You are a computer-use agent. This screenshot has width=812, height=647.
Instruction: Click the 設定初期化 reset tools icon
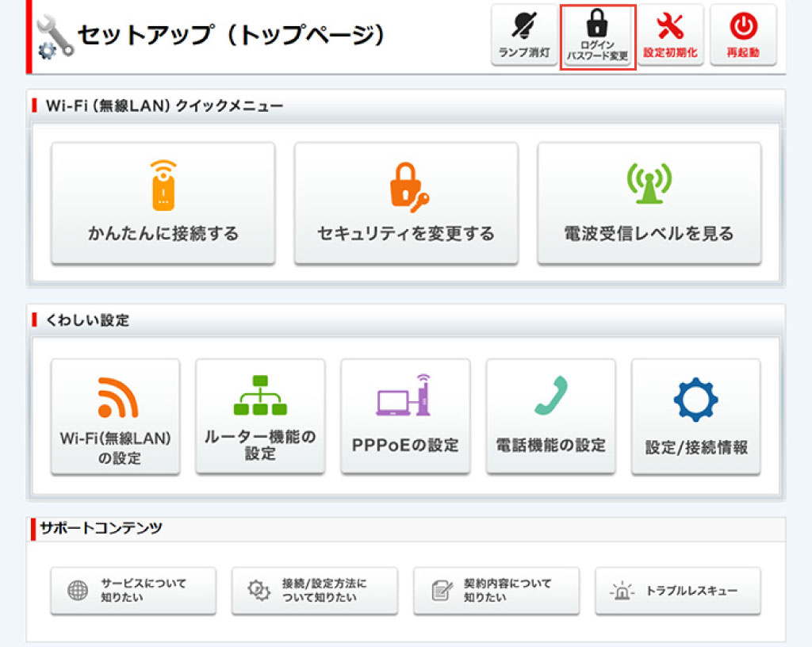click(x=670, y=27)
